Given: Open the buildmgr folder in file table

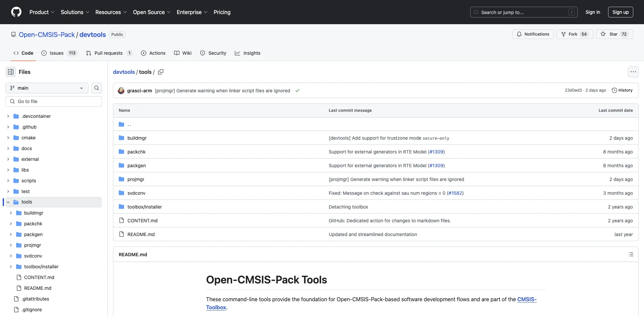Looking at the screenshot, I should tap(137, 138).
